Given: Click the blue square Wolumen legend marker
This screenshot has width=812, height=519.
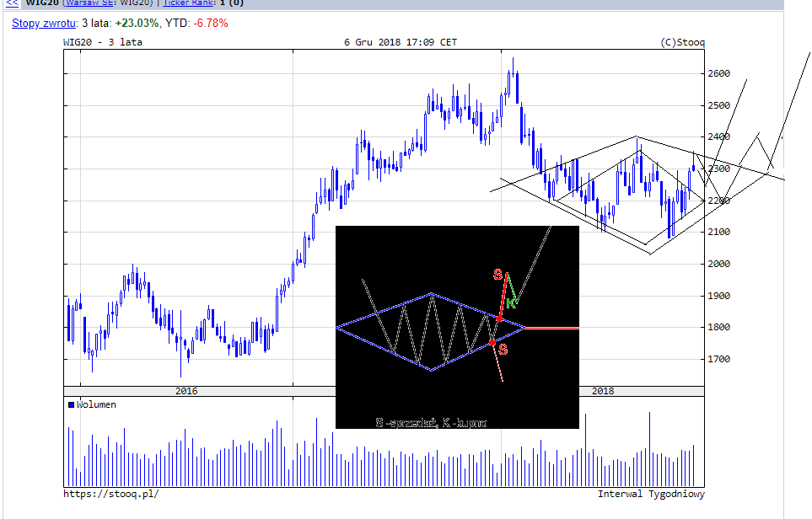Looking at the screenshot, I should coord(72,404).
